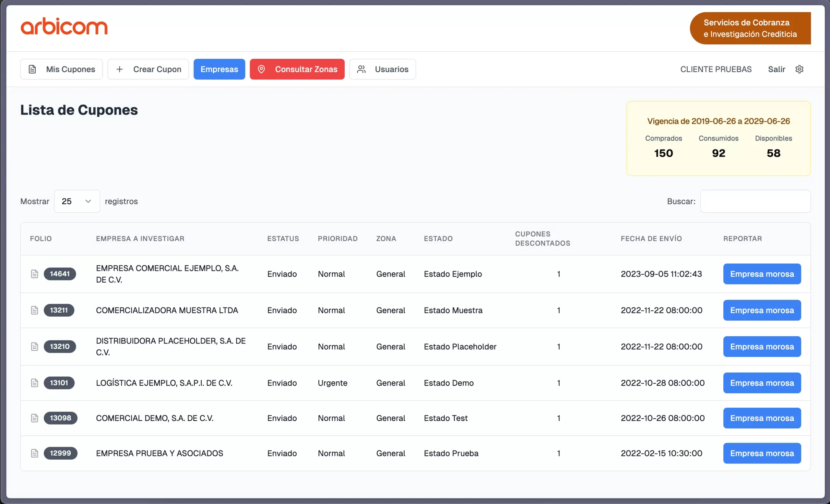Click the document icon beside folio 13098
The width and height of the screenshot is (830, 504).
pos(34,418)
